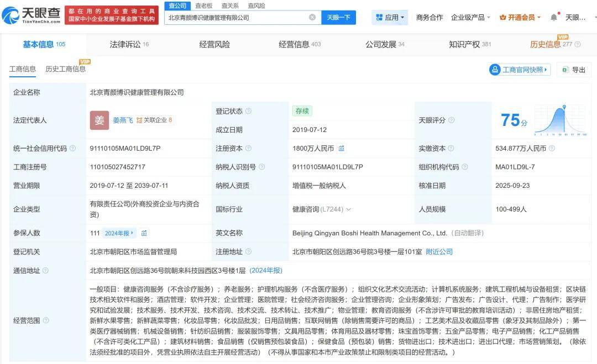Click help icon next to 经营范围
Screen dimensions: 597x364
46,320
